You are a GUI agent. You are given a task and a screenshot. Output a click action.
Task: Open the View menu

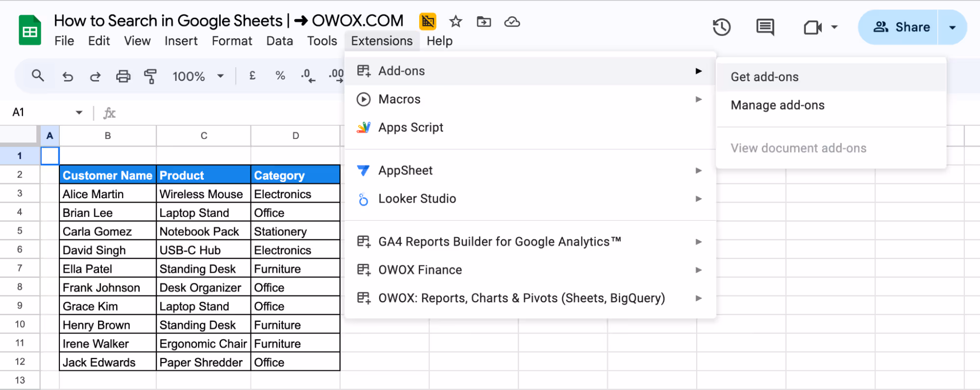pyautogui.click(x=137, y=41)
